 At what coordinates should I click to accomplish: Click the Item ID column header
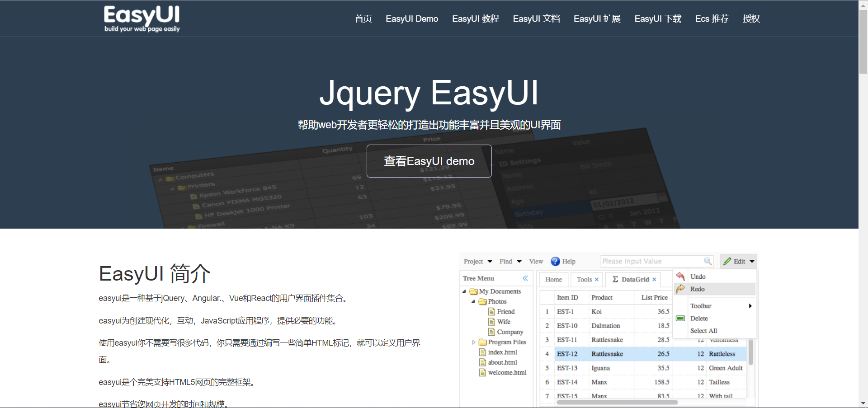pyautogui.click(x=571, y=297)
